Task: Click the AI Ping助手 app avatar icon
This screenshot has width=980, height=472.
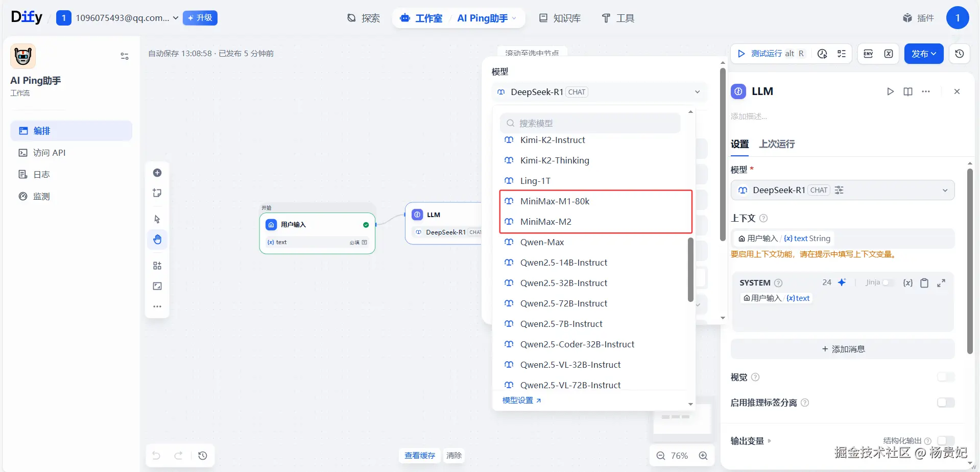Action: (x=23, y=56)
